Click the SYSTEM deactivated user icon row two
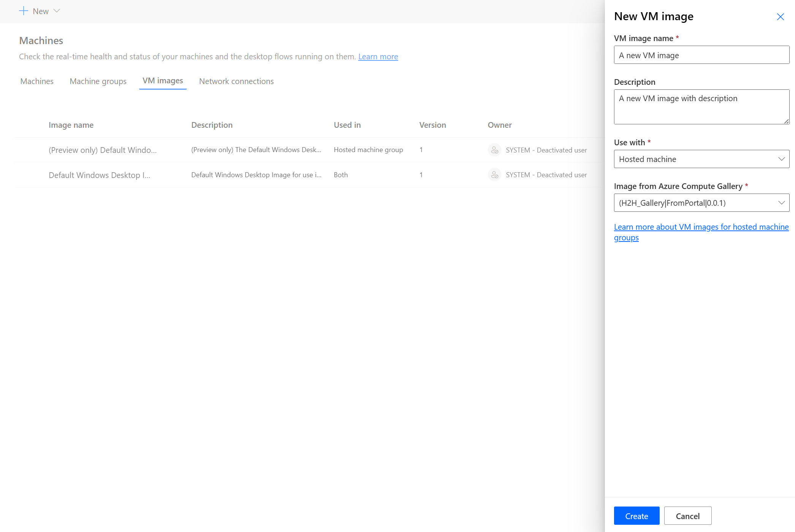 (495, 175)
